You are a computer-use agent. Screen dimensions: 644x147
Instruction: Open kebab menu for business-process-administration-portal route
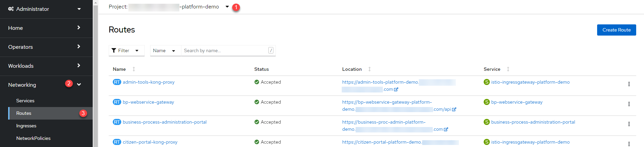(629, 124)
